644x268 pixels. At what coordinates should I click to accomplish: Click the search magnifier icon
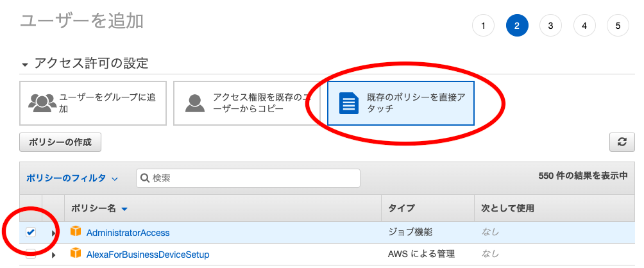coord(144,178)
